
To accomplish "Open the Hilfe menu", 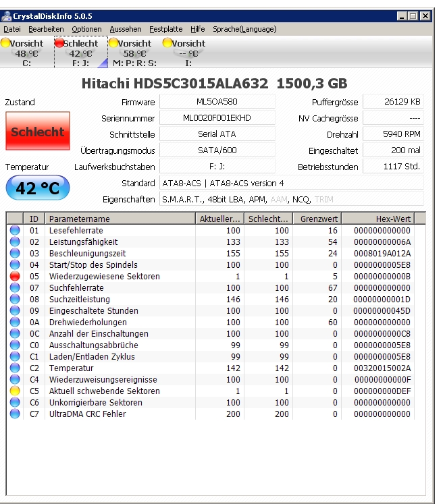I will [x=198, y=29].
